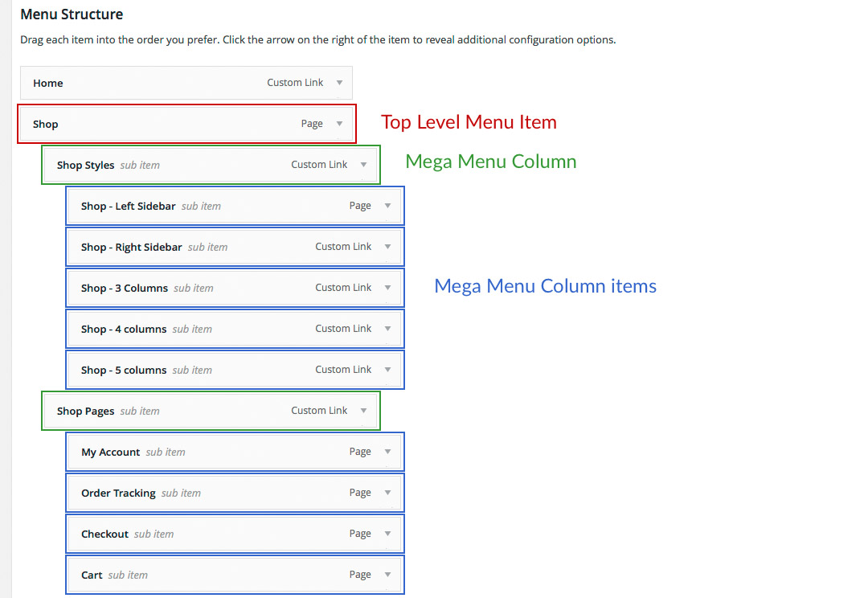This screenshot has width=868, height=598.
Task: Click the Page label on Checkout row
Action: pyautogui.click(x=360, y=533)
